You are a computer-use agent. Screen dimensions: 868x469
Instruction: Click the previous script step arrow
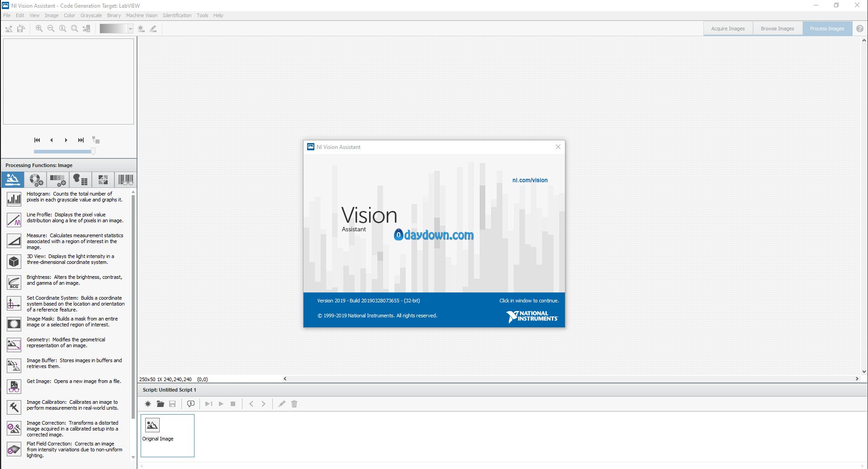tap(251, 404)
